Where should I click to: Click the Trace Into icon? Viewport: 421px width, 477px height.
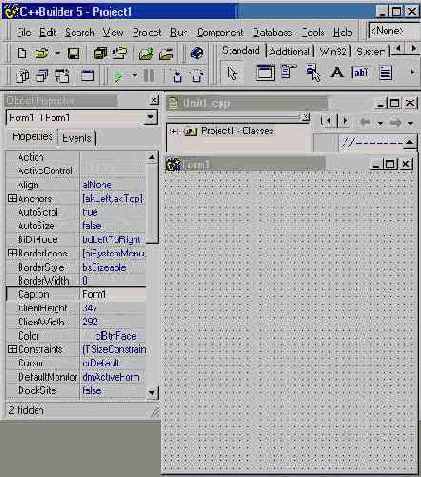pos(178,77)
